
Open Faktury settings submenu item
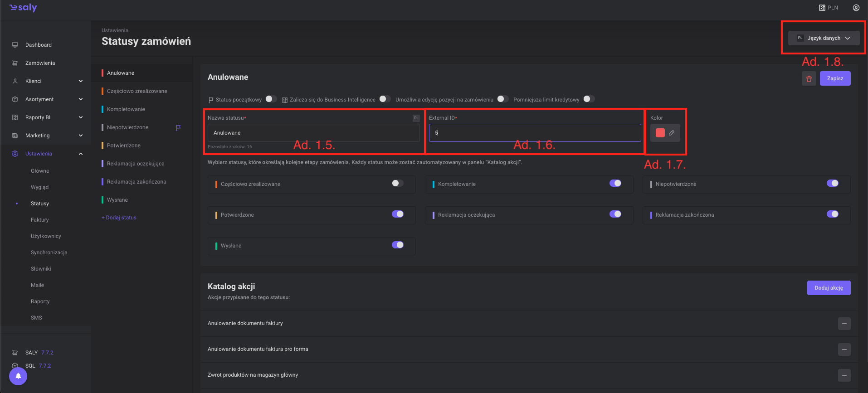click(x=40, y=220)
